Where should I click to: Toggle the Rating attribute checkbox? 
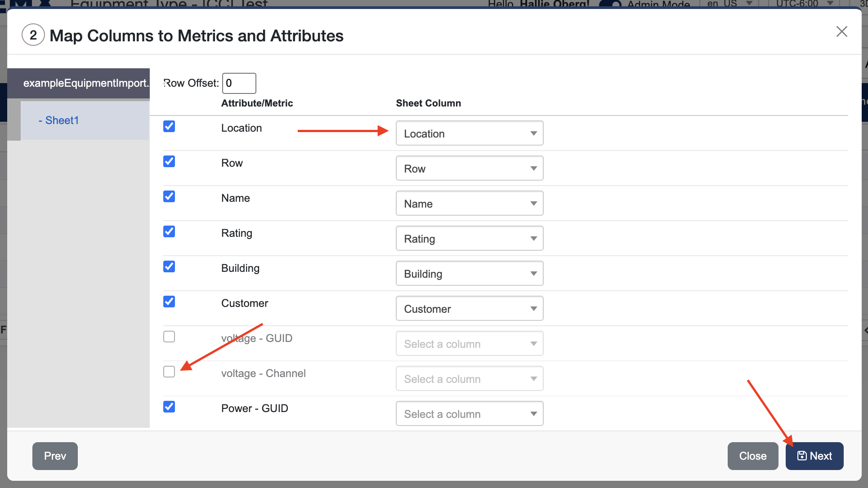pos(169,231)
